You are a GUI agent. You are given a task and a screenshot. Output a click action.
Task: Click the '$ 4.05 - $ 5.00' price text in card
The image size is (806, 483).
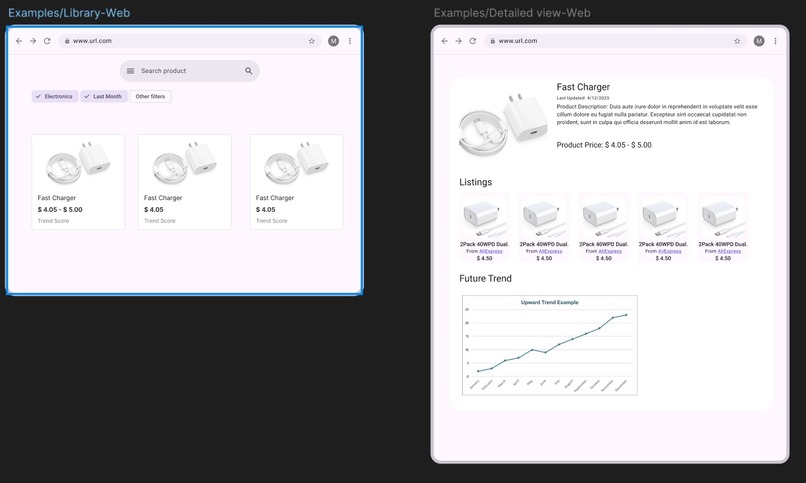click(x=60, y=210)
